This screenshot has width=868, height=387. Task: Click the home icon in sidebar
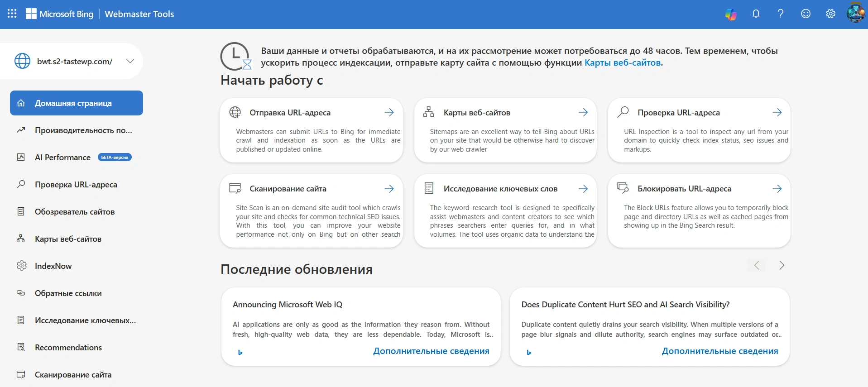[x=21, y=103]
